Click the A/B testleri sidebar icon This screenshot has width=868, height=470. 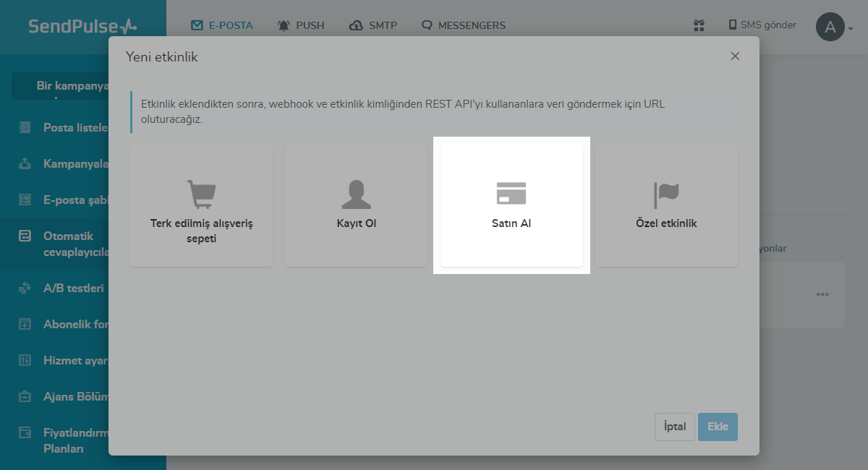point(25,288)
